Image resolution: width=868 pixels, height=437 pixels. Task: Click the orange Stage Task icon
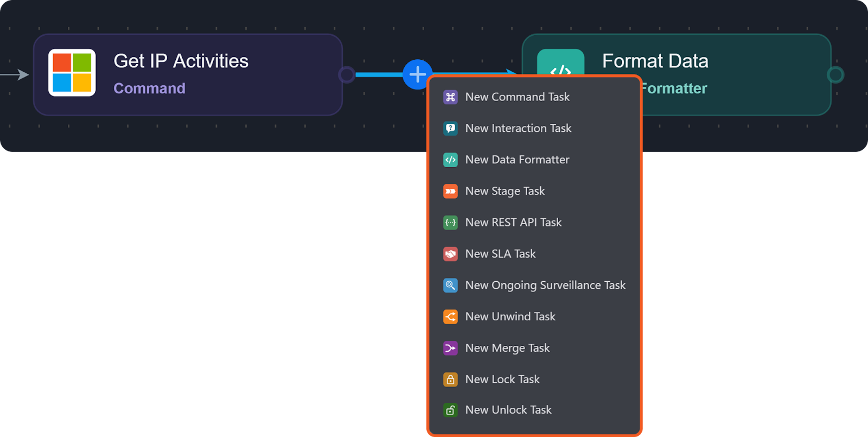click(x=450, y=191)
